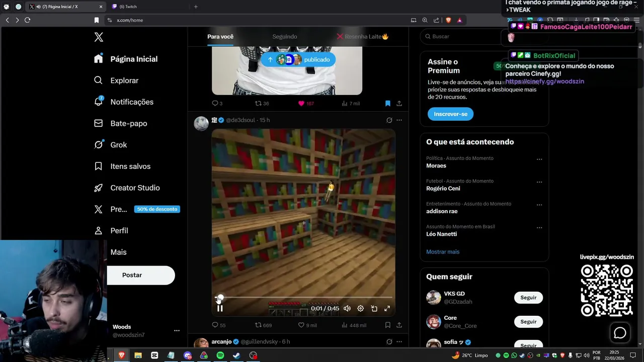Screen dimensions: 644x362
Task: Seek the video progress bar
Action: [x=303, y=298]
